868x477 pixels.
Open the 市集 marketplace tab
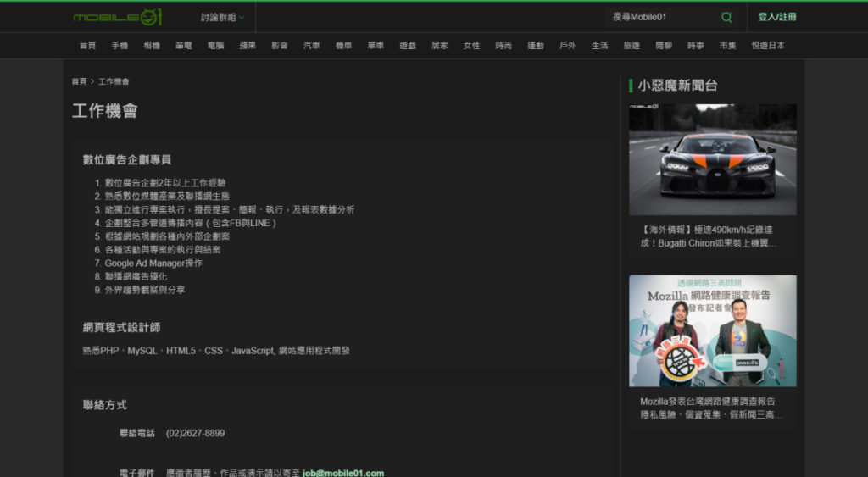pos(727,46)
